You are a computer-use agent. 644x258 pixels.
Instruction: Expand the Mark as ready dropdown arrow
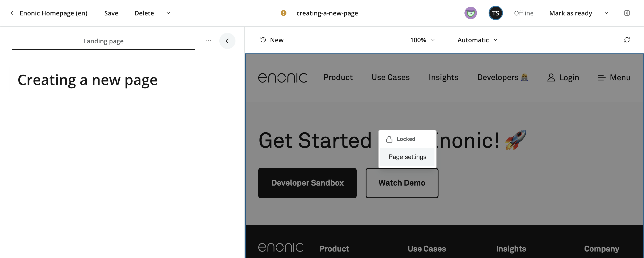[606, 13]
